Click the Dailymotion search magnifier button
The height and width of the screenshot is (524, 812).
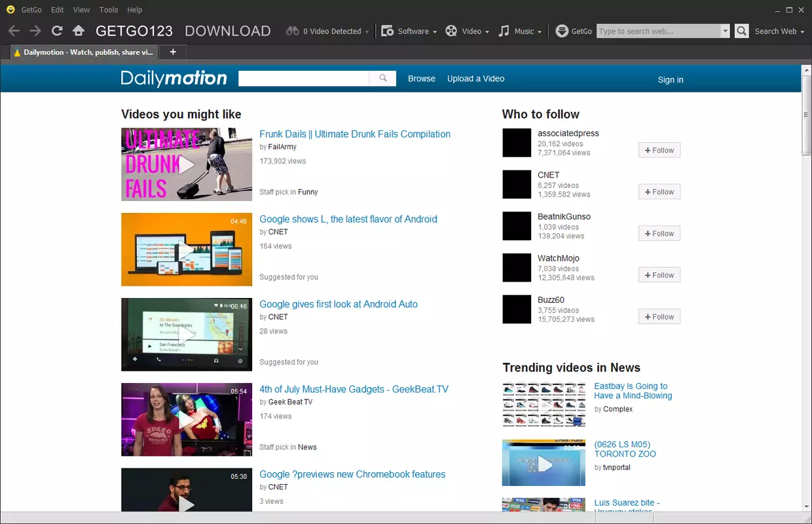tap(382, 79)
